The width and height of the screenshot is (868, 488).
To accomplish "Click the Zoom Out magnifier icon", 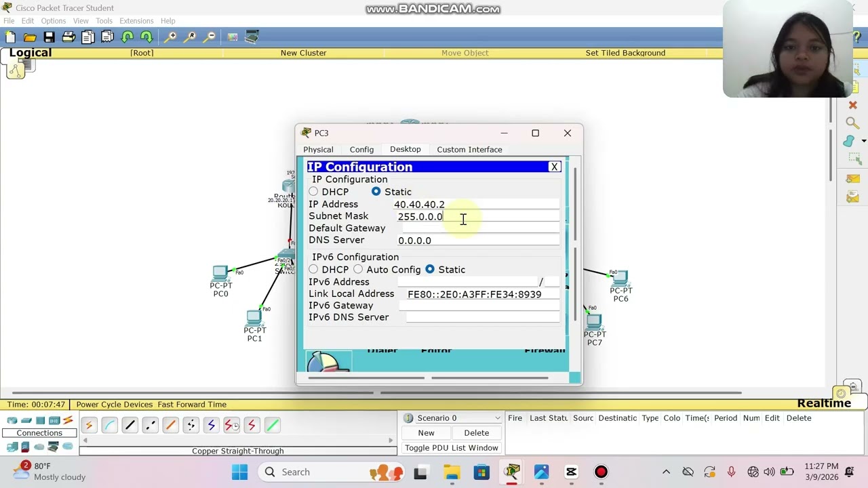I will point(210,37).
